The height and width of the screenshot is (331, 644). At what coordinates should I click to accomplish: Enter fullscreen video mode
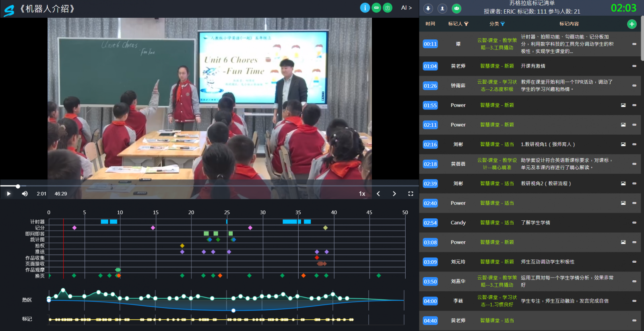click(411, 194)
